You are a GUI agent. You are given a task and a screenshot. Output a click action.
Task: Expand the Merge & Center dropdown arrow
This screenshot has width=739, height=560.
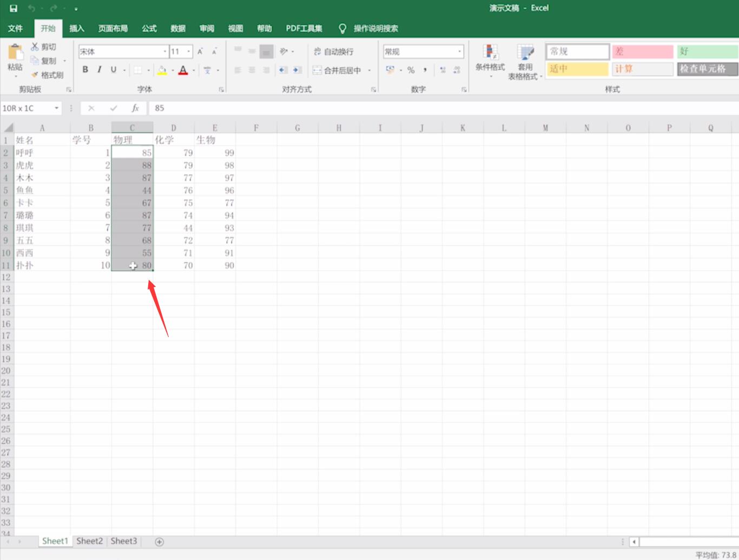(x=369, y=70)
